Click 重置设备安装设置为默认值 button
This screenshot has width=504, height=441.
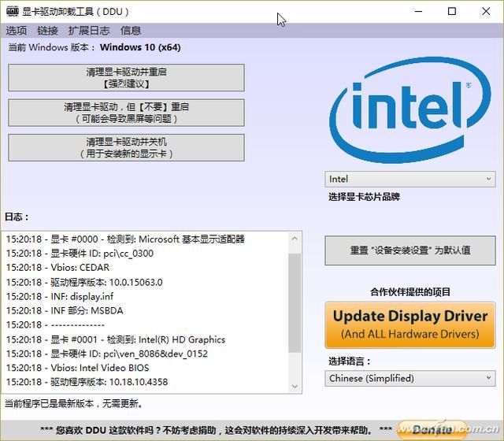(x=410, y=250)
